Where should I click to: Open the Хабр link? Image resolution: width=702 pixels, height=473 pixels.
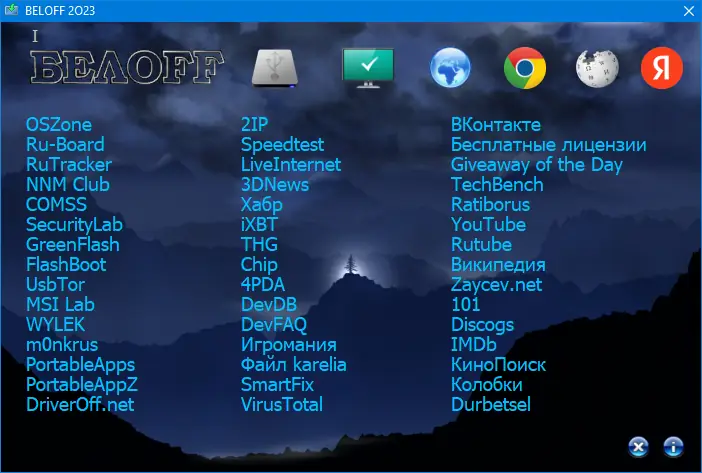point(261,205)
